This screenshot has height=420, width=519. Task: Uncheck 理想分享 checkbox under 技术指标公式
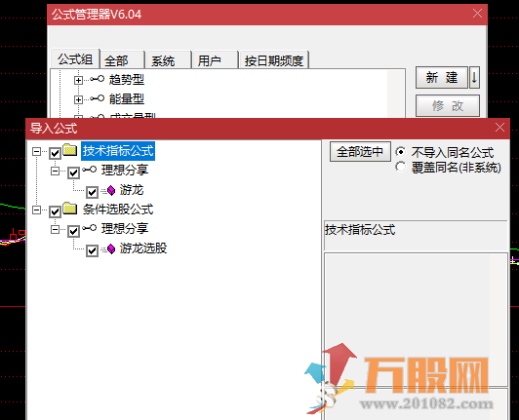pos(73,172)
